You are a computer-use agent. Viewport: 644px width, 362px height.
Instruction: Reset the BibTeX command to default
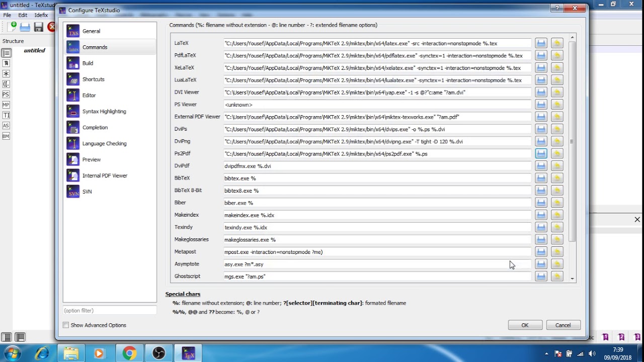[x=557, y=178]
